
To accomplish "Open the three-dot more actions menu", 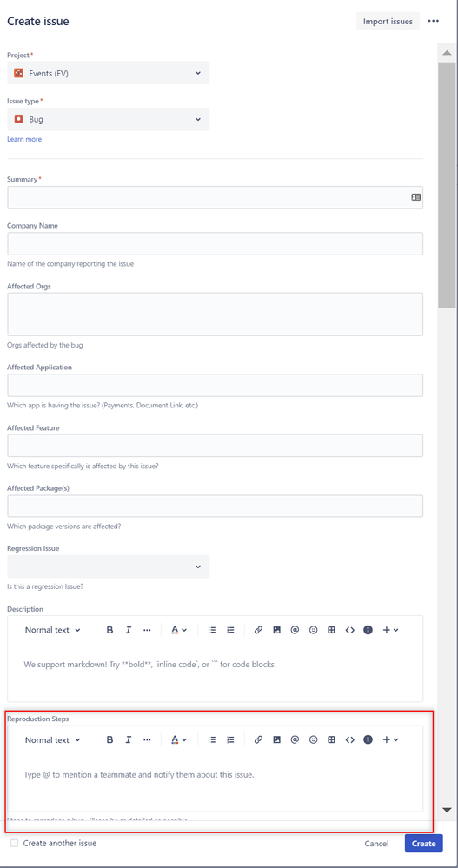I will [434, 21].
